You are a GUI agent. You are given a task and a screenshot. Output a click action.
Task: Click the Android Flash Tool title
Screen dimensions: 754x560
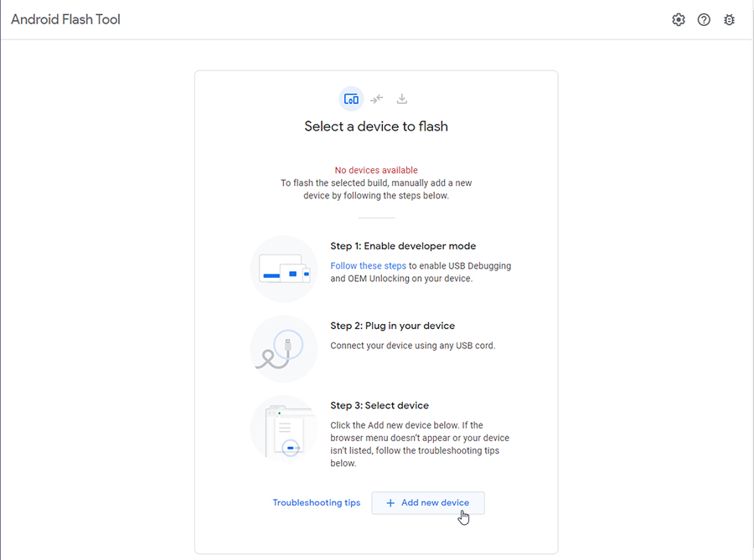pos(66,19)
